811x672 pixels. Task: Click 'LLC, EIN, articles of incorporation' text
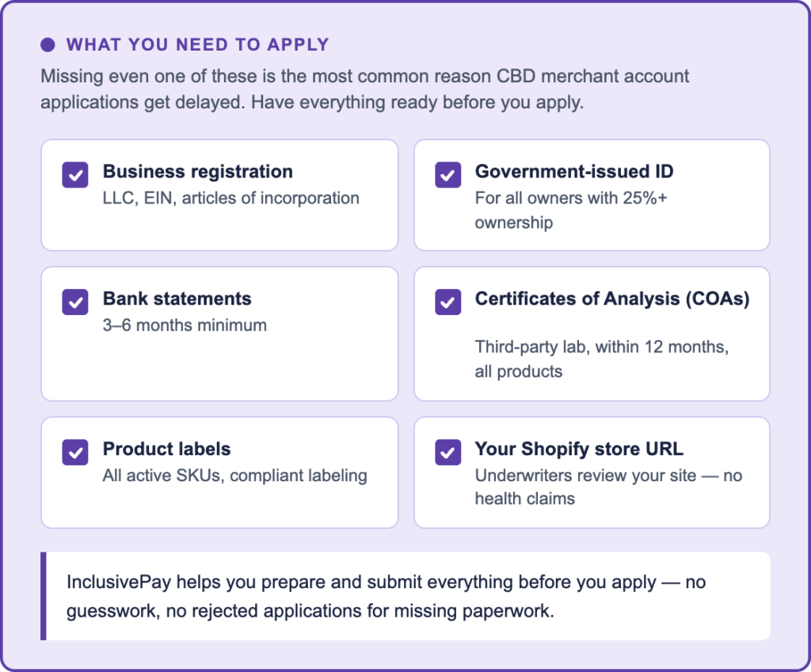click(230, 198)
